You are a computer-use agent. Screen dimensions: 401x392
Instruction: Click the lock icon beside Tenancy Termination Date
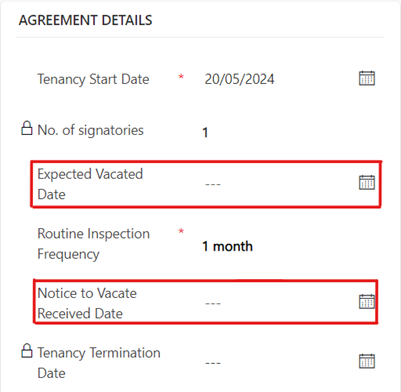(27, 351)
